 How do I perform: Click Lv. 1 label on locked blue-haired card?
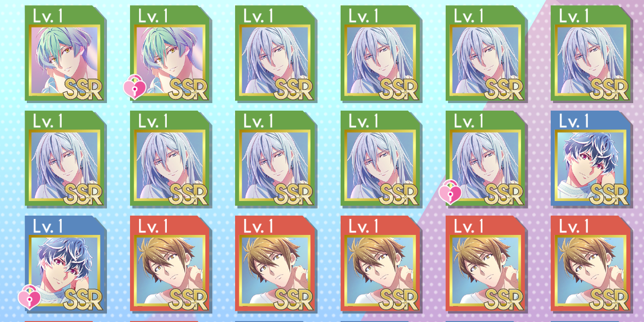[48, 226]
